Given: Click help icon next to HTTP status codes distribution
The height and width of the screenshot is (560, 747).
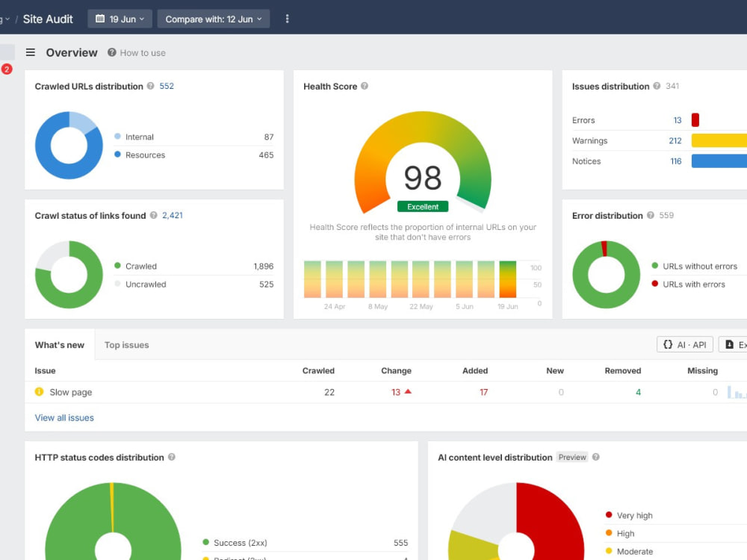Looking at the screenshot, I should (172, 457).
